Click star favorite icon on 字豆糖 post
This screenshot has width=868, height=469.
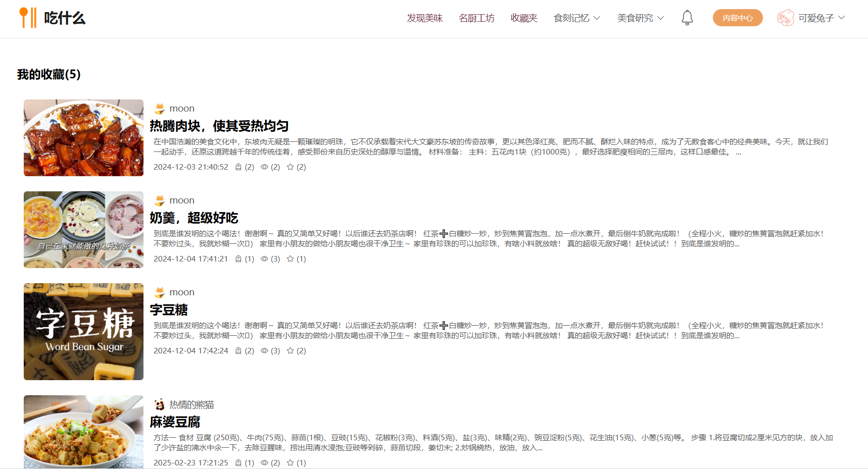(x=291, y=351)
